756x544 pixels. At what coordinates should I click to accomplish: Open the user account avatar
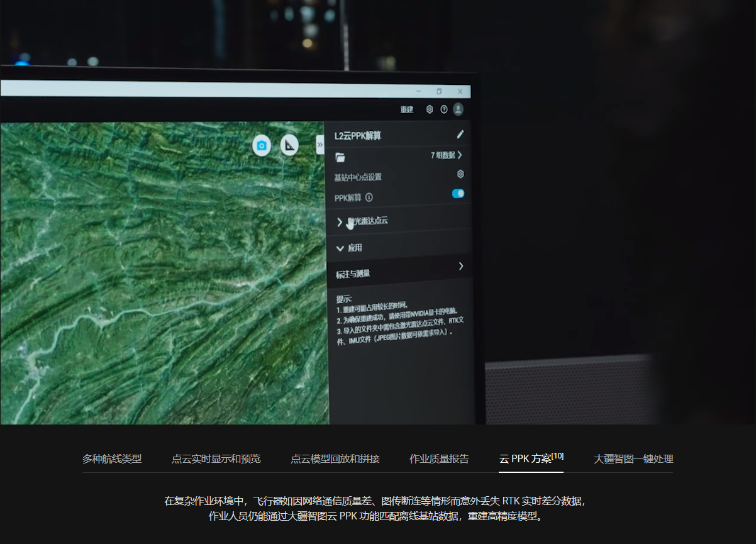[459, 109]
